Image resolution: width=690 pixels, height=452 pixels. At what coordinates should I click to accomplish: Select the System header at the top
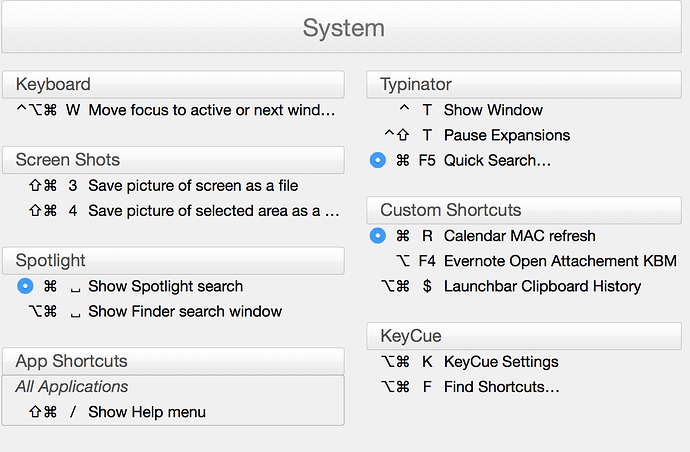pos(341,27)
